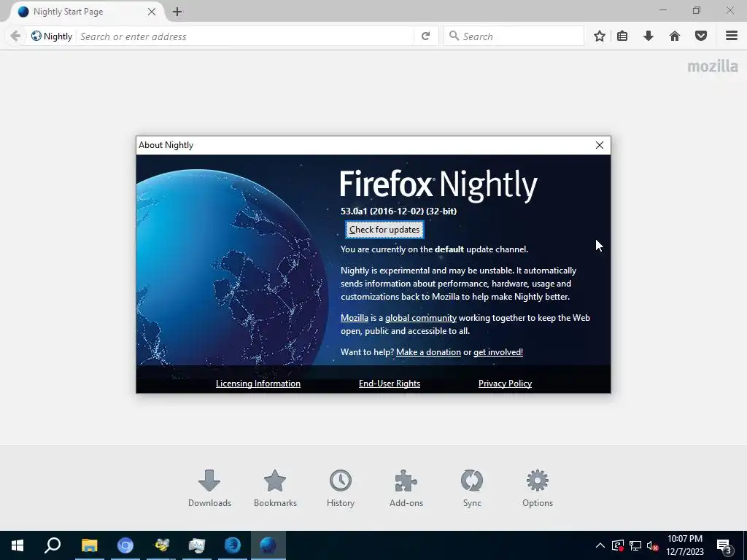
Task: Show hidden system tray icons
Action: 600,545
